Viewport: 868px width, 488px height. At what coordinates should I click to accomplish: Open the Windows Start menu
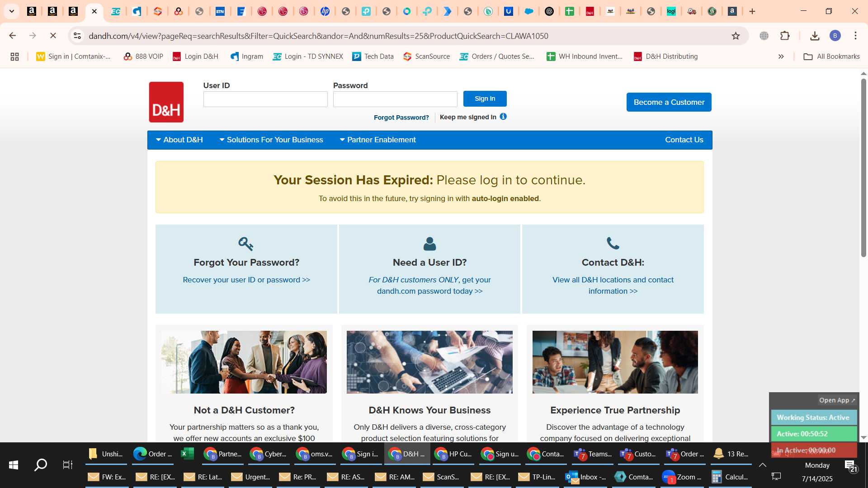pos(14,465)
